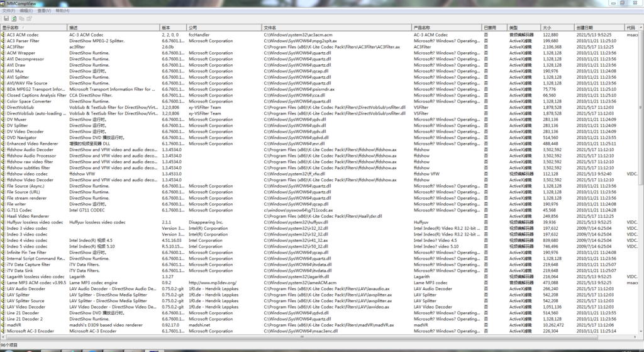The image size is (644, 352).
Task: Select the AVI/WAV File Source row
Action: coord(319,83)
